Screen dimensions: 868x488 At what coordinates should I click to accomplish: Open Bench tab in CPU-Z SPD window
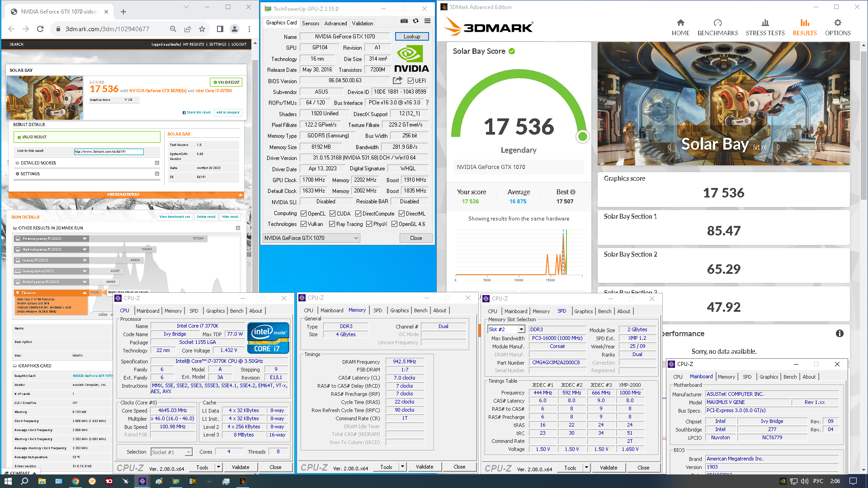(x=604, y=311)
